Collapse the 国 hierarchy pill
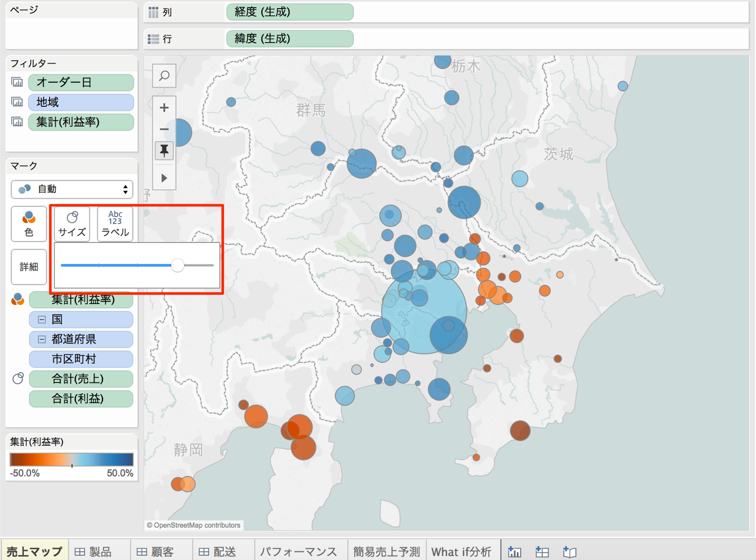The image size is (756, 560). coord(42,319)
